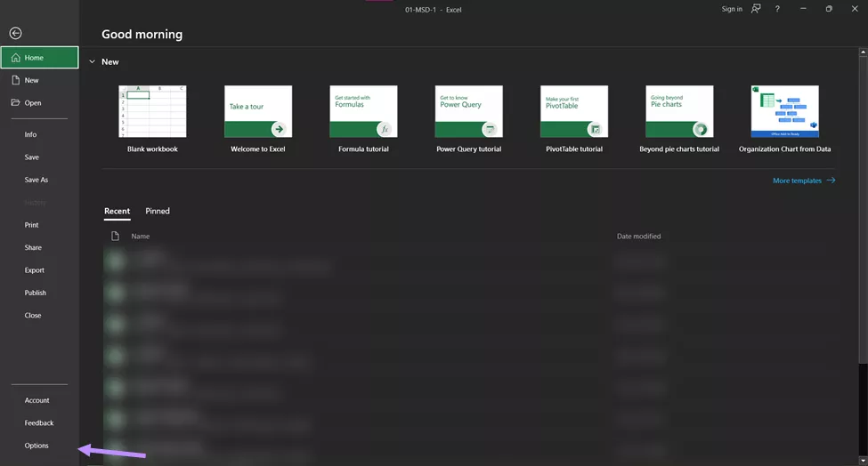
Task: Open the Save As menu item
Action: (37, 180)
